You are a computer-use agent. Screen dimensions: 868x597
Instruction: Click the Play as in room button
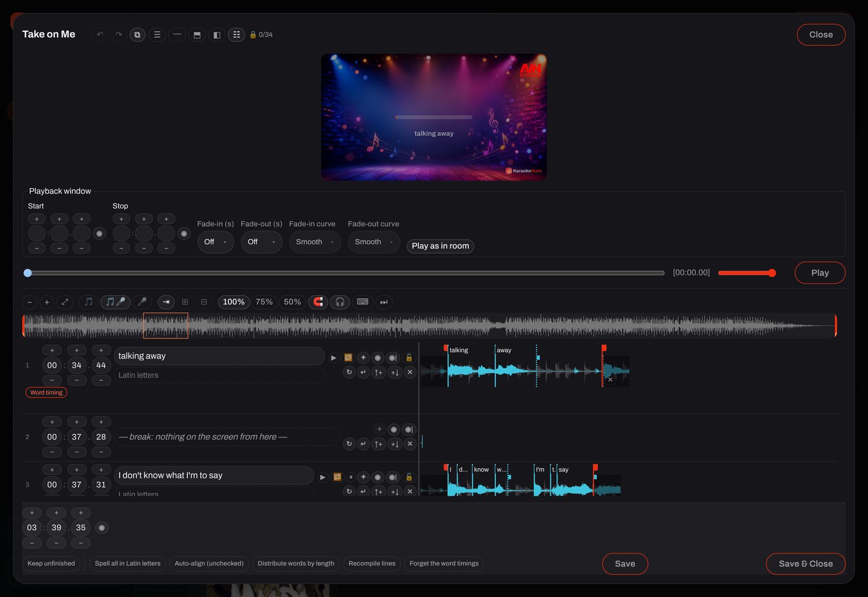point(440,246)
